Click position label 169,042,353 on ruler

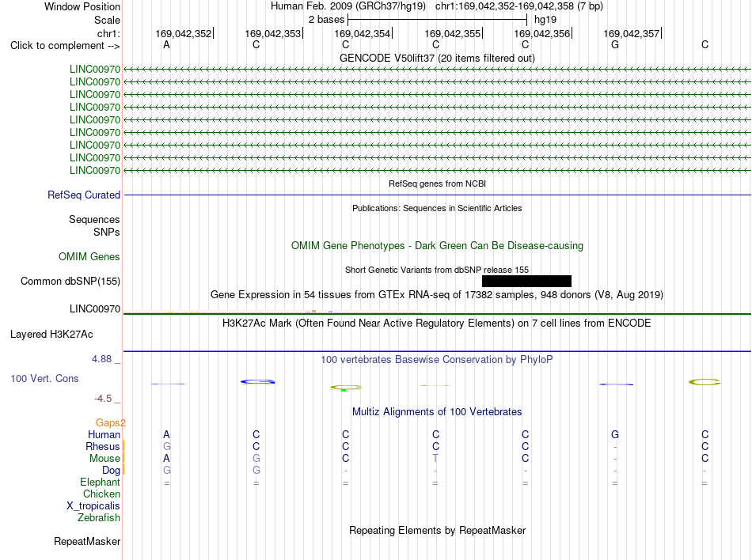point(273,33)
